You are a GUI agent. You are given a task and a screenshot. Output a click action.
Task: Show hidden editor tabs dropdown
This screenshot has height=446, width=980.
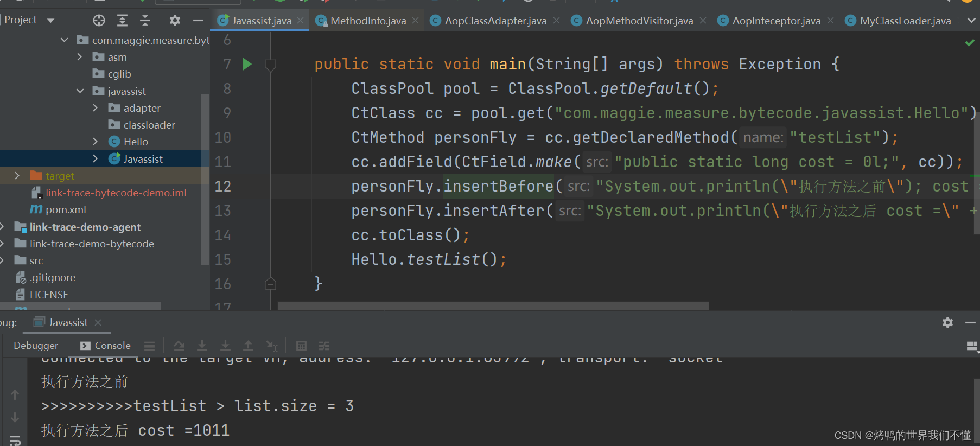(x=971, y=21)
